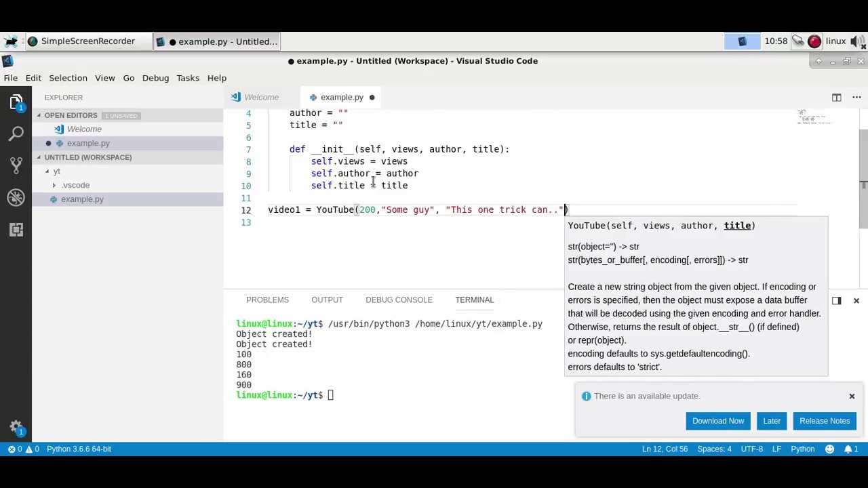Click the unsaved dot on example.py tab
Screen dimensions: 868x488
372,97
